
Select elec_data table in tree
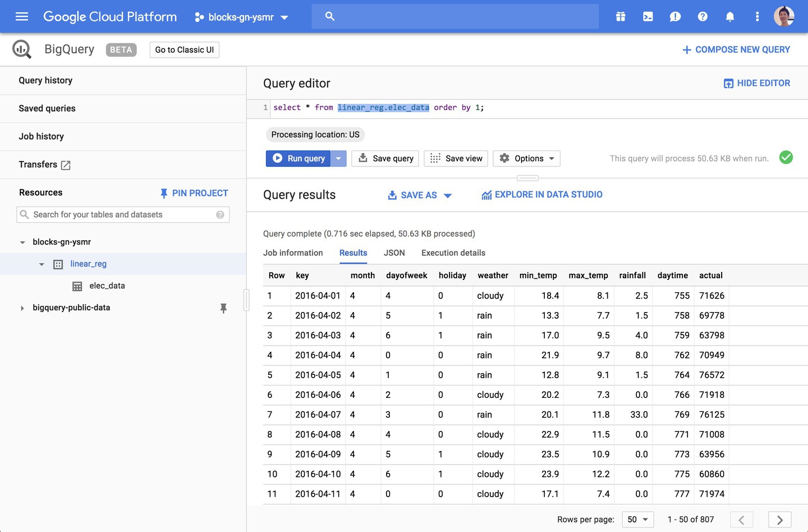click(x=107, y=286)
